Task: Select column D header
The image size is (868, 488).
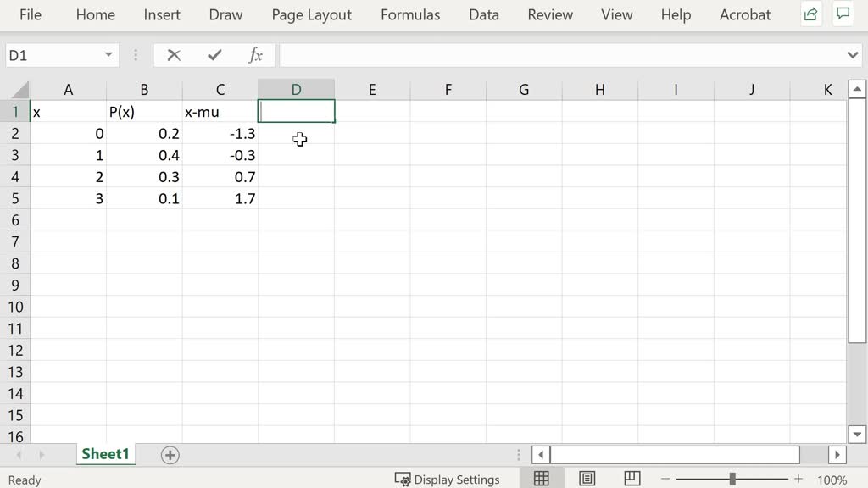Action: tap(296, 90)
